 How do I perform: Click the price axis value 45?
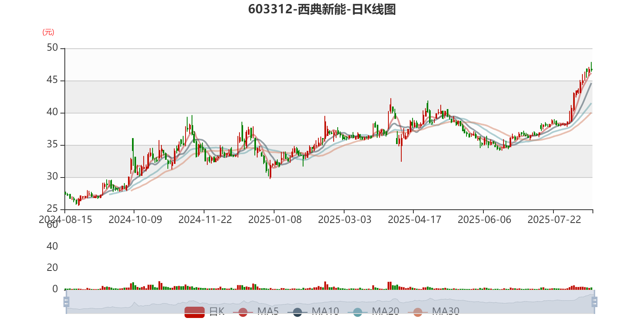(52, 80)
